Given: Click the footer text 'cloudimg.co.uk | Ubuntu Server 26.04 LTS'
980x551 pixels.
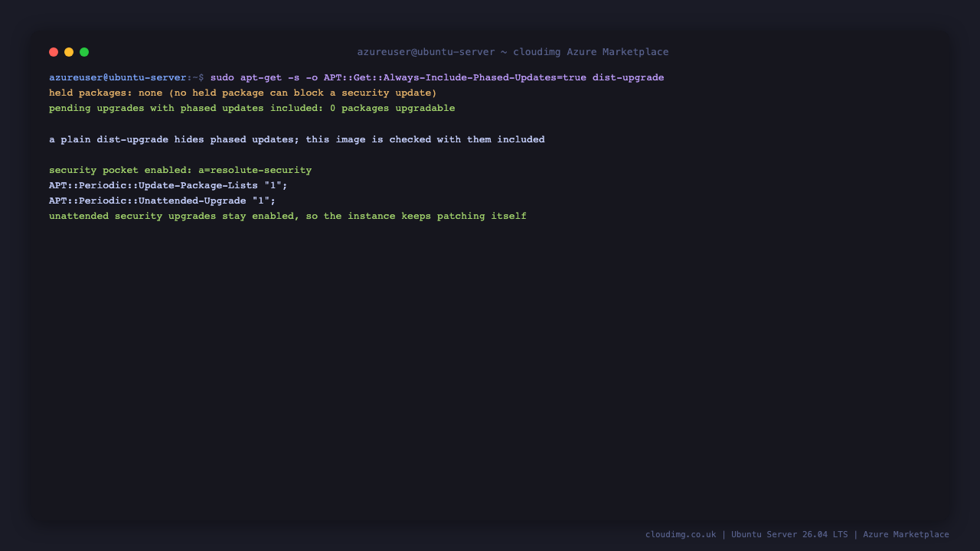Looking at the screenshot, I should coord(746,534).
